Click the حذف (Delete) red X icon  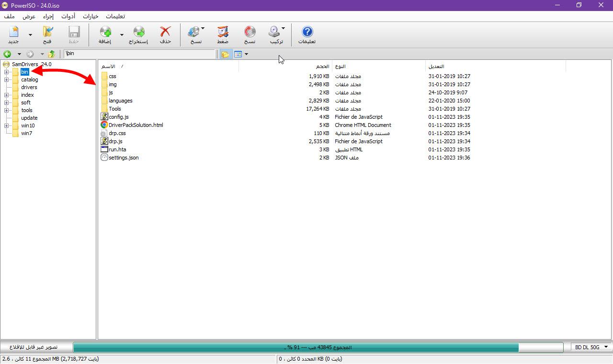(x=165, y=32)
